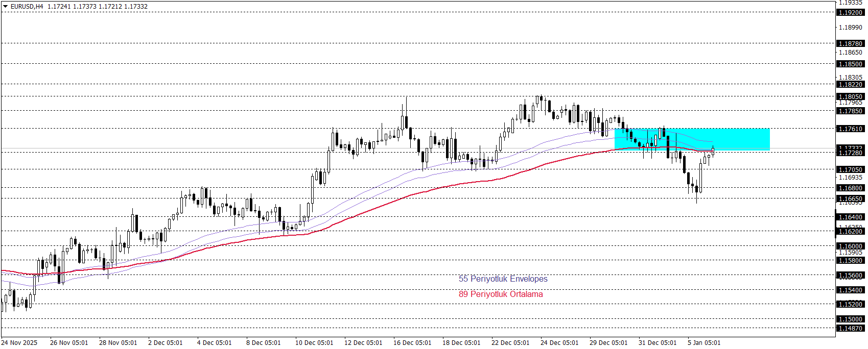Click the 1.17050 price level label
Screen dimensions: 868x349
[x=851, y=170]
